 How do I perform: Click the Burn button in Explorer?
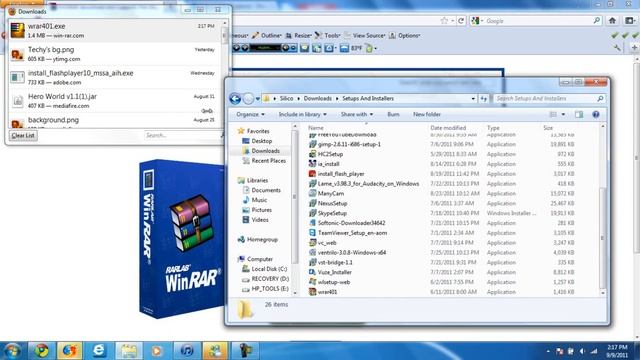pos(393,114)
